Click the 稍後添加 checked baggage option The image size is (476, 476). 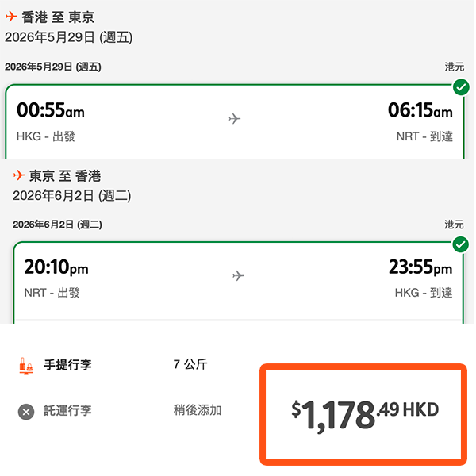click(x=198, y=410)
